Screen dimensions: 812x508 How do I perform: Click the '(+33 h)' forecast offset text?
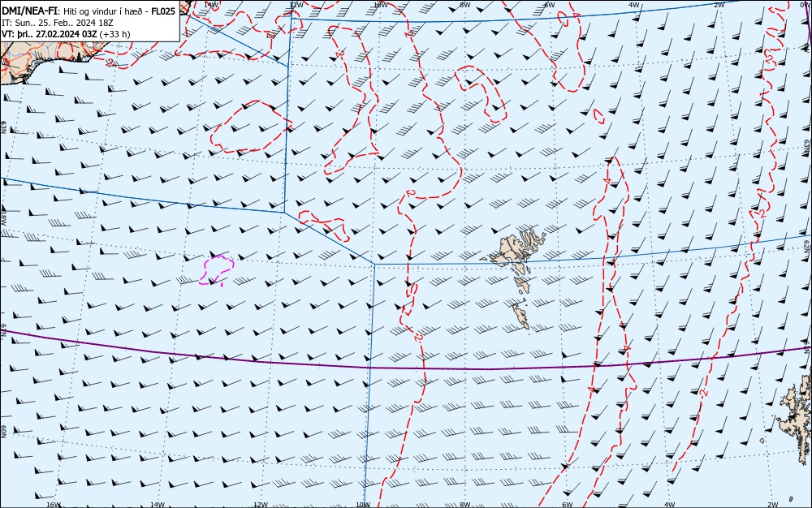coord(114,34)
